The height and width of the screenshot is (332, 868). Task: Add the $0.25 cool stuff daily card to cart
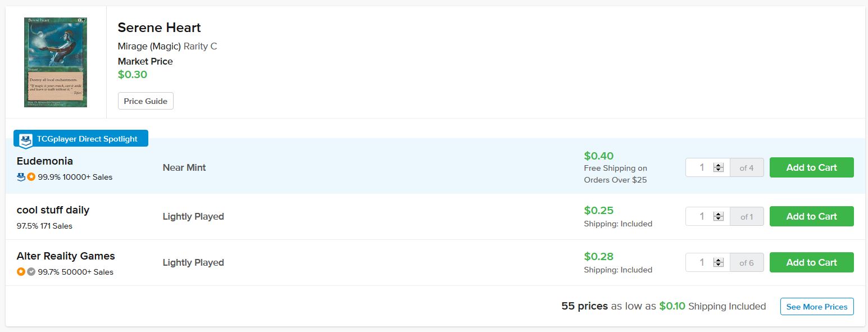[x=811, y=216]
